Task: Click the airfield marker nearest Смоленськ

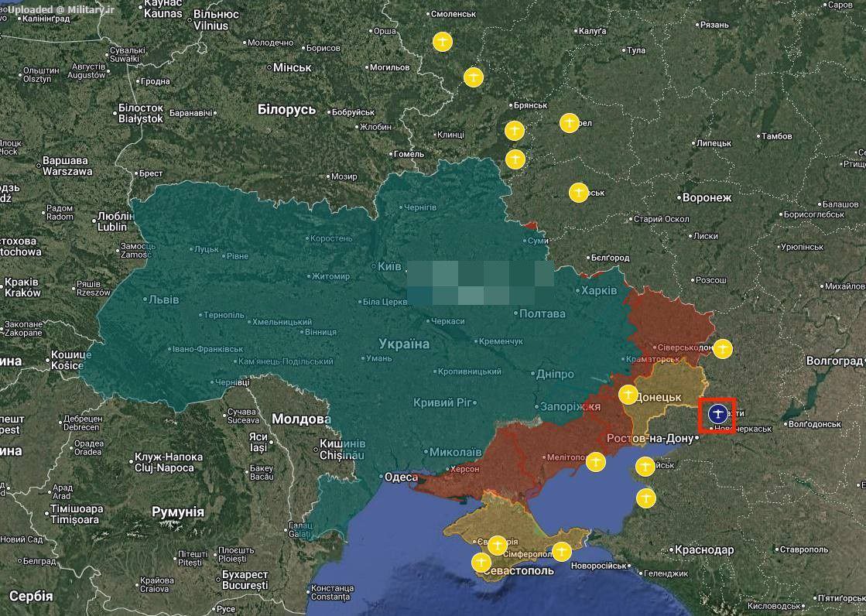Action: (x=442, y=41)
